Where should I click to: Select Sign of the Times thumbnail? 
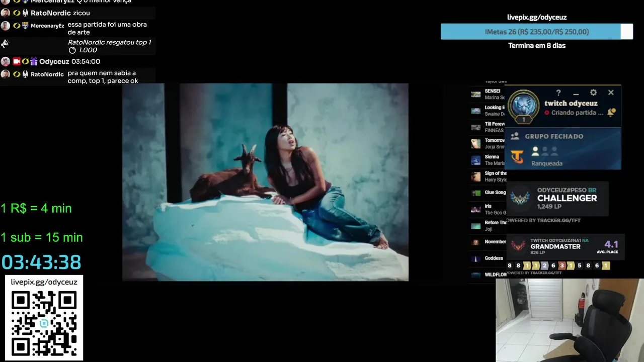(x=475, y=176)
